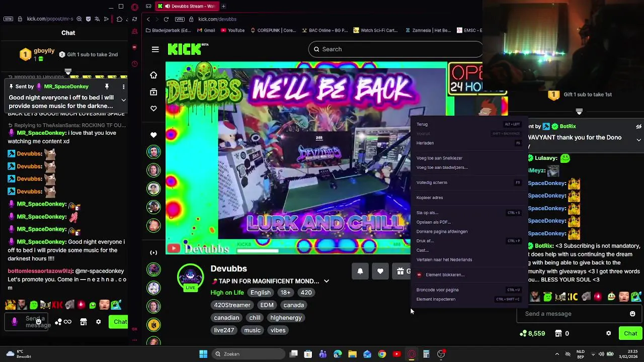The width and height of the screenshot is (644, 362).
Task: Choose Opslaan als PDF in context menu
Action: click(468, 222)
